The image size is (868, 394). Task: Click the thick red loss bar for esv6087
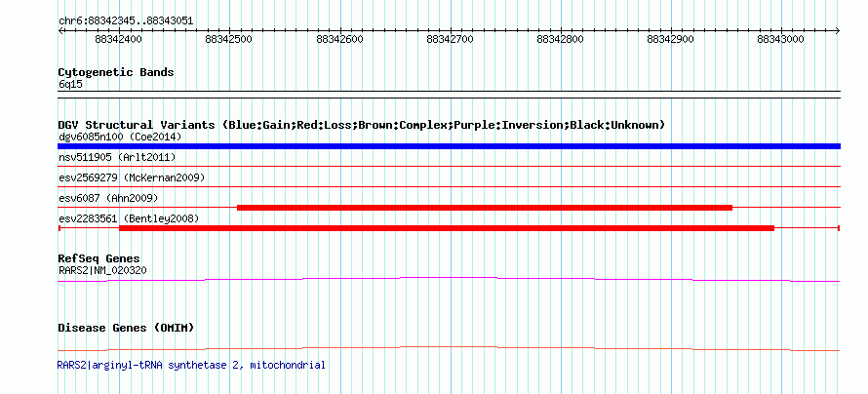(485, 208)
